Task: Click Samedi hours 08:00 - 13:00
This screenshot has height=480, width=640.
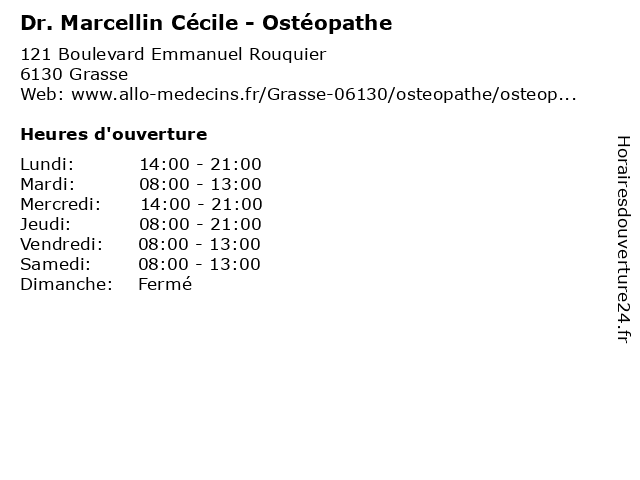Action: (199, 264)
